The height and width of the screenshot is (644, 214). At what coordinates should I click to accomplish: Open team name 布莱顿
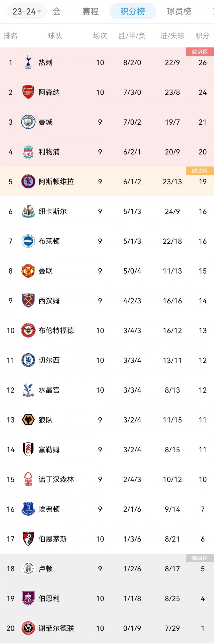point(49,241)
